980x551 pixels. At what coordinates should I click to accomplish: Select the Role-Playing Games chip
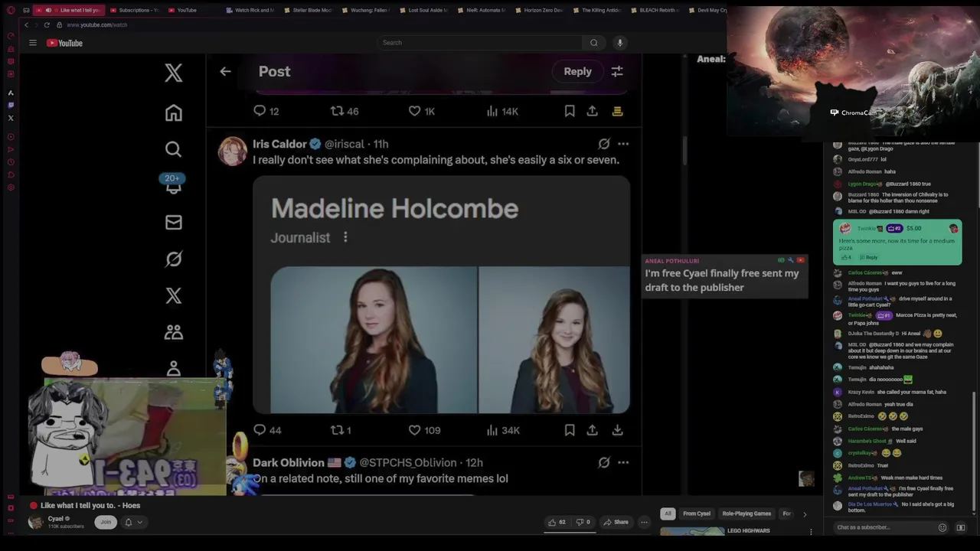[746, 514]
